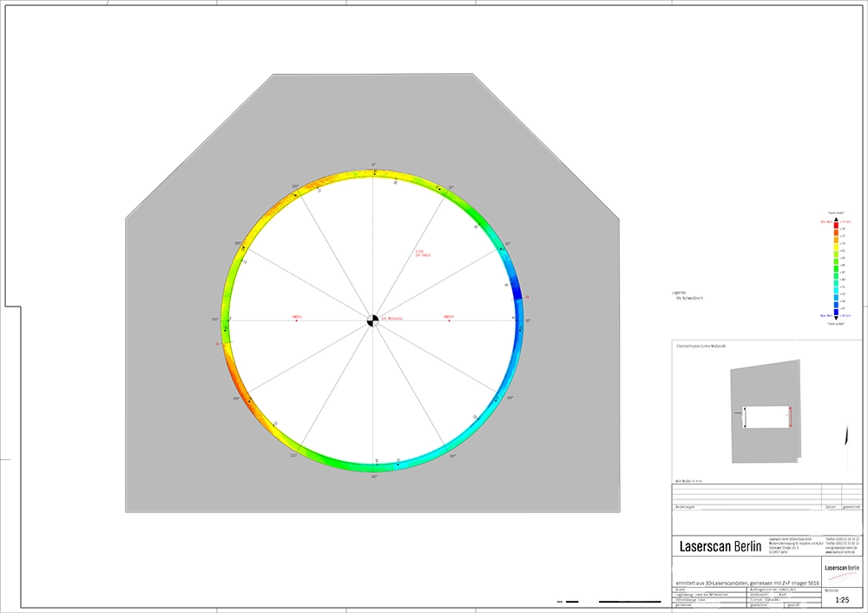Click the small Laserscan Berlin logo with red dots
The height and width of the screenshot is (613, 868).
click(x=841, y=570)
